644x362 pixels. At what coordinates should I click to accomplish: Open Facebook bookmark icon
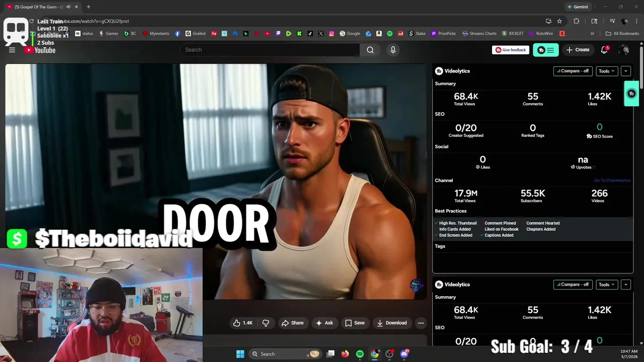click(178, 34)
